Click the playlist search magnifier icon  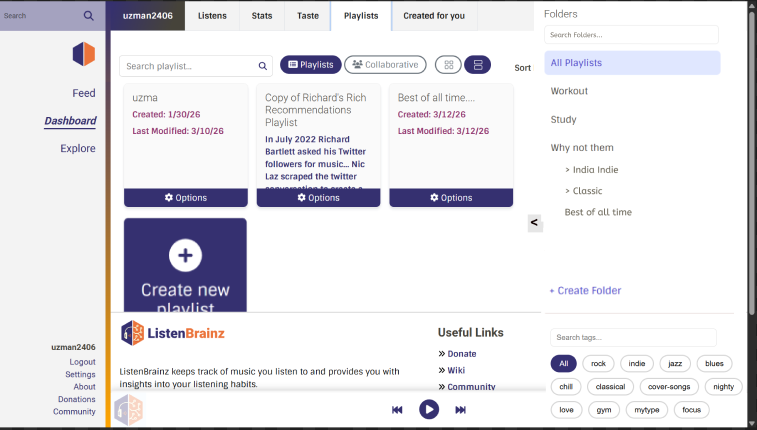[x=263, y=66]
